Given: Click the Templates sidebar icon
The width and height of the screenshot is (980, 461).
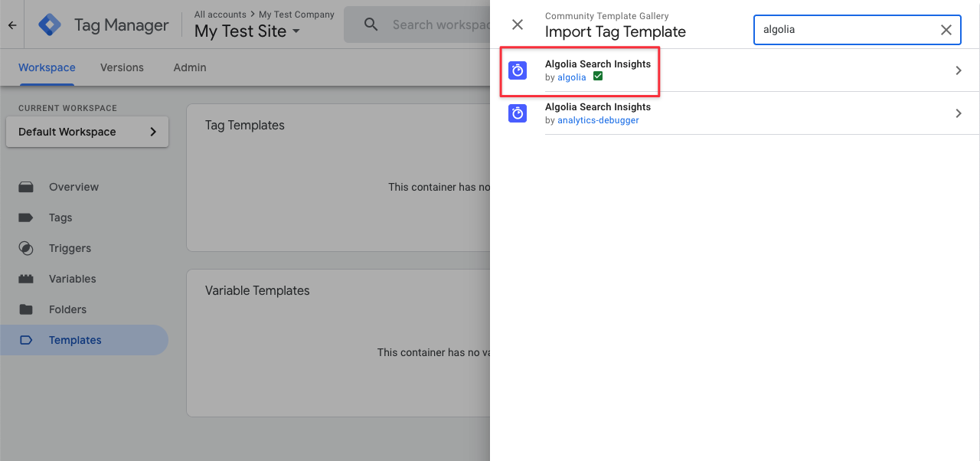Looking at the screenshot, I should click(26, 340).
